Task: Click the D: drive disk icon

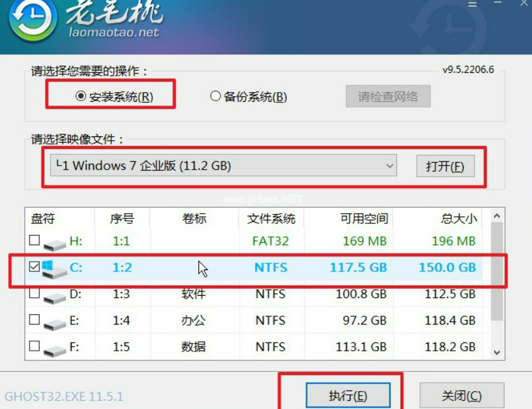Action: point(54,296)
